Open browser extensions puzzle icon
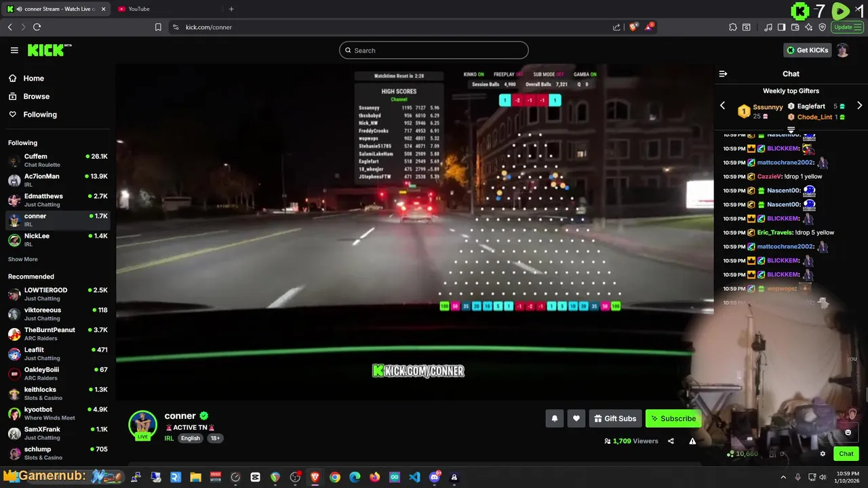Viewport: 868px width, 488px height. tap(733, 27)
